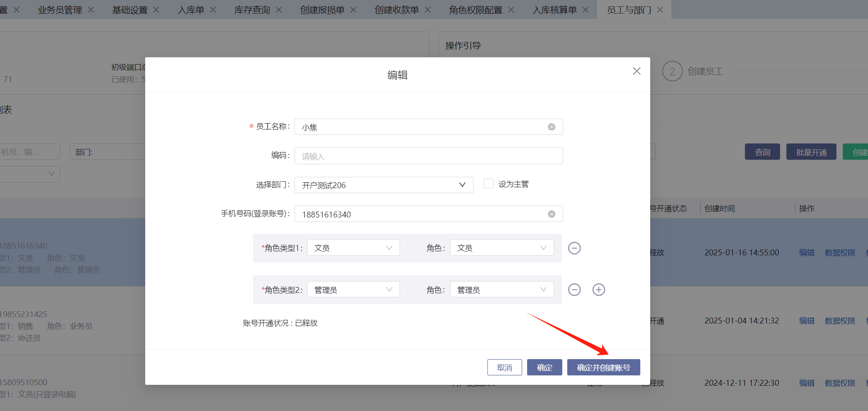This screenshot has width=868, height=411.
Task: Open the 角色类型1 dropdown
Action: (x=353, y=248)
